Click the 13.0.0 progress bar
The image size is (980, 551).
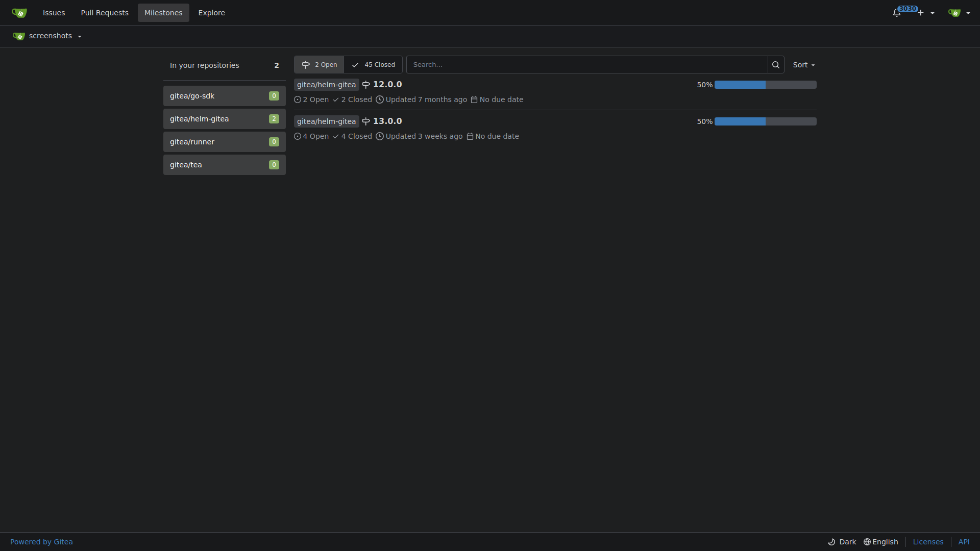766,121
